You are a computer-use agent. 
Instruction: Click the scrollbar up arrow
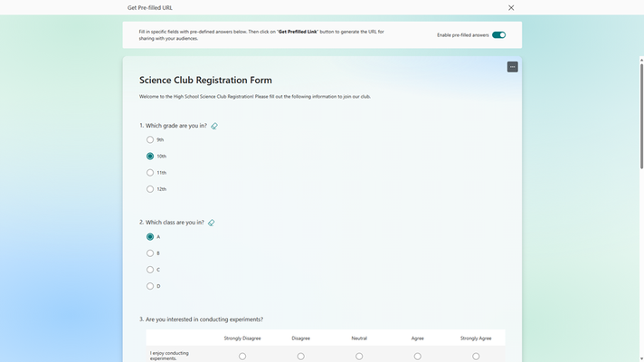pyautogui.click(x=641, y=60)
